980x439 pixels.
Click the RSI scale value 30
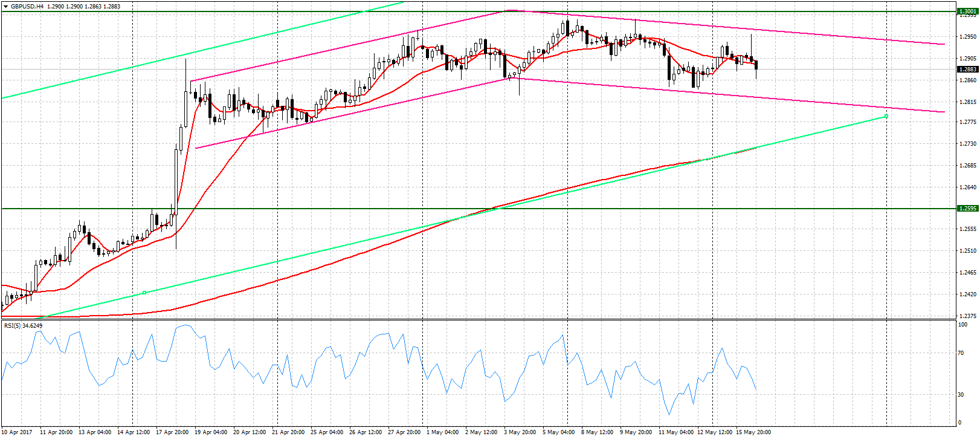[961, 395]
